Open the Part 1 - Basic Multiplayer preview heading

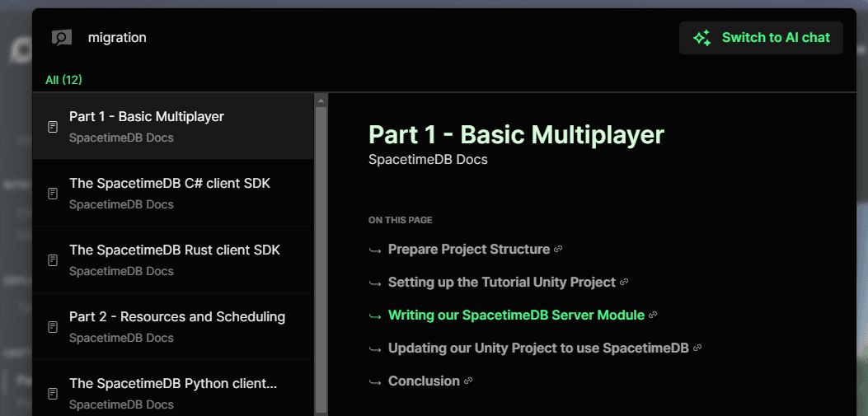coord(516,134)
